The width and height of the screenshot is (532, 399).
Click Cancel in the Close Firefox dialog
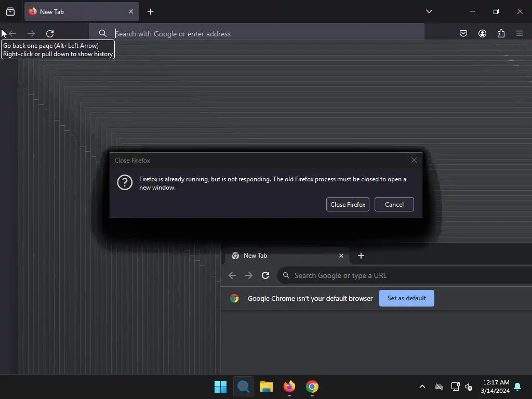tap(394, 205)
